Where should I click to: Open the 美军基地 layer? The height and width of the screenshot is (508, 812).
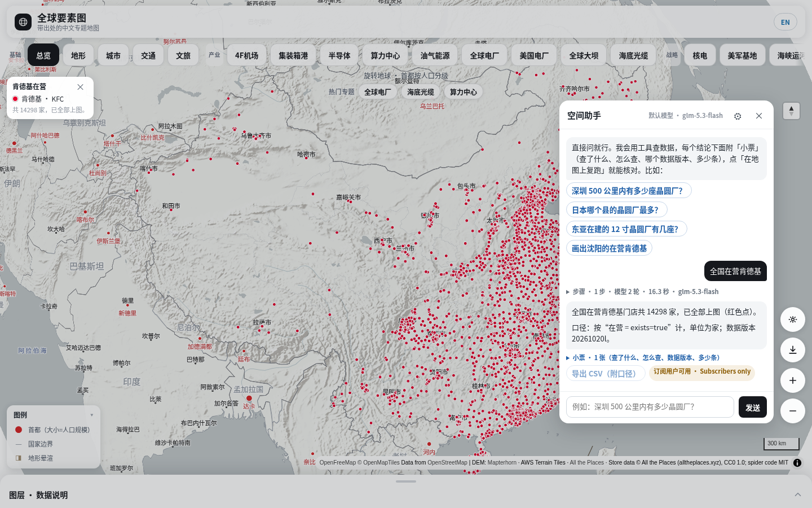(x=742, y=55)
